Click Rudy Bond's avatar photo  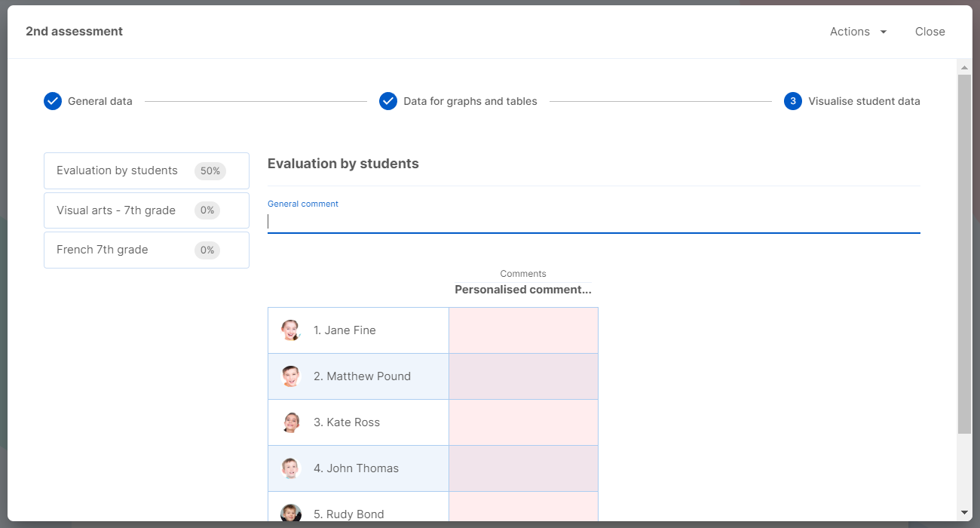(291, 514)
